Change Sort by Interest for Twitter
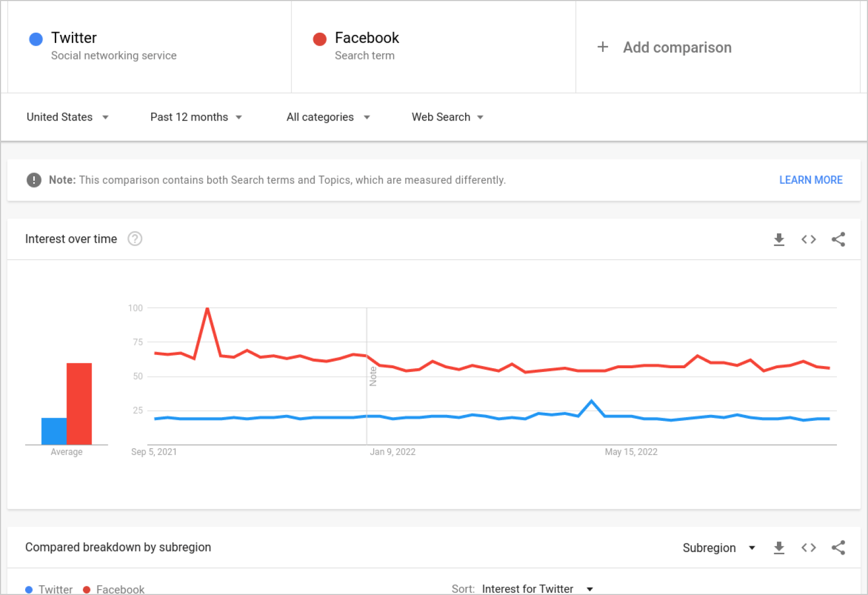This screenshot has height=595, width=868. (x=537, y=589)
